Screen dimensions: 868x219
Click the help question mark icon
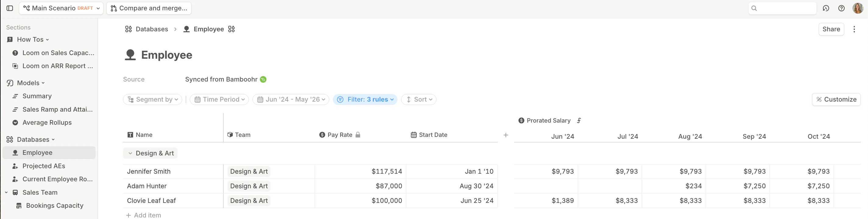coord(842,8)
